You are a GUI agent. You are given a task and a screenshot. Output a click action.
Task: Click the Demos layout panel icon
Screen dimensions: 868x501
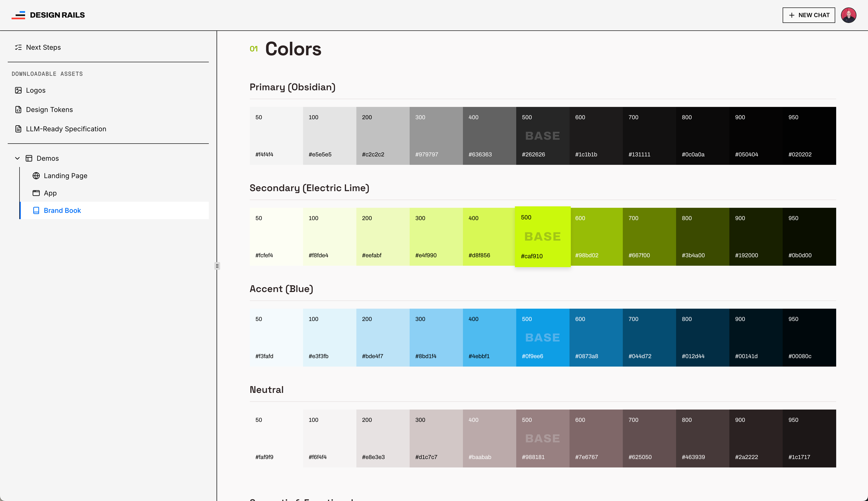point(29,158)
